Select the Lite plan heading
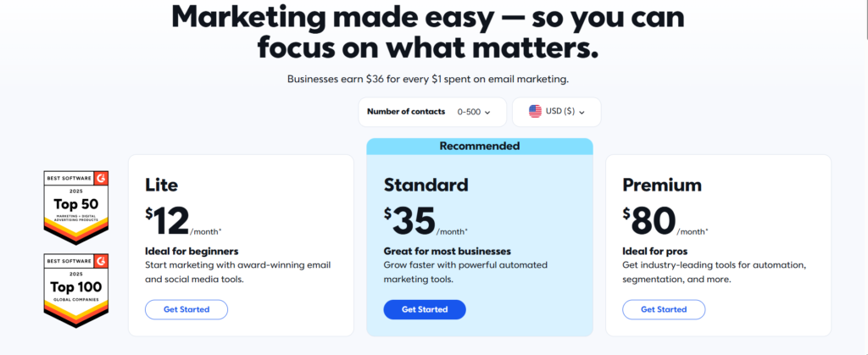The width and height of the screenshot is (868, 355). coord(162,185)
